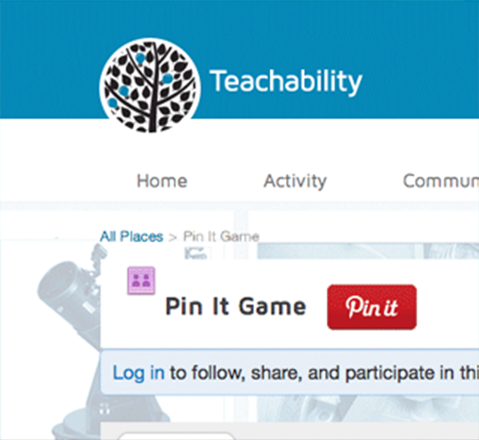Click the small thumbnail below the breadcrumb
Screen dimensions: 479x440
[198, 253]
